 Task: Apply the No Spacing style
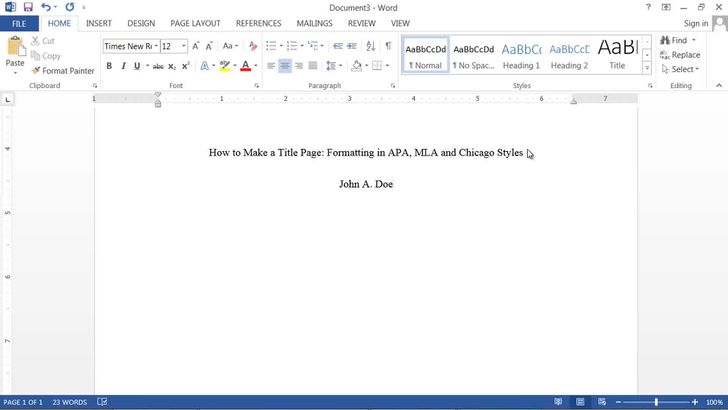tap(474, 55)
